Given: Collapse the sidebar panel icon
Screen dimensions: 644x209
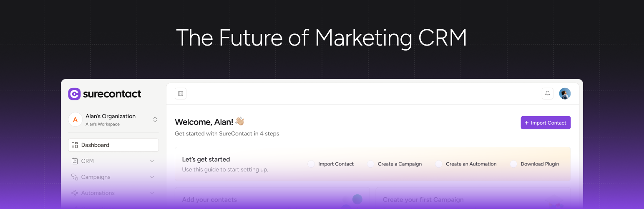Looking at the screenshot, I should (181, 94).
